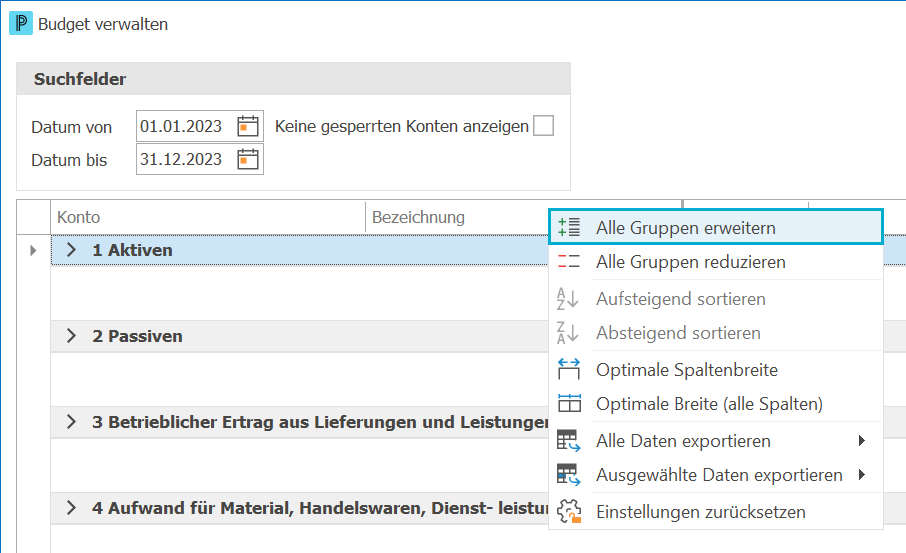This screenshot has height=553, width=906.
Task: Expand the 2 Passiven group
Action: coord(71,336)
